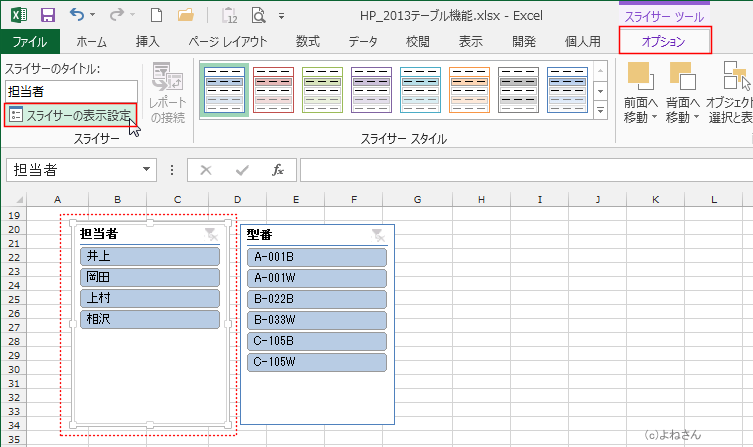Click 前面へ移動 bring forward button
Screen dimensions: 753x447
pos(641,93)
